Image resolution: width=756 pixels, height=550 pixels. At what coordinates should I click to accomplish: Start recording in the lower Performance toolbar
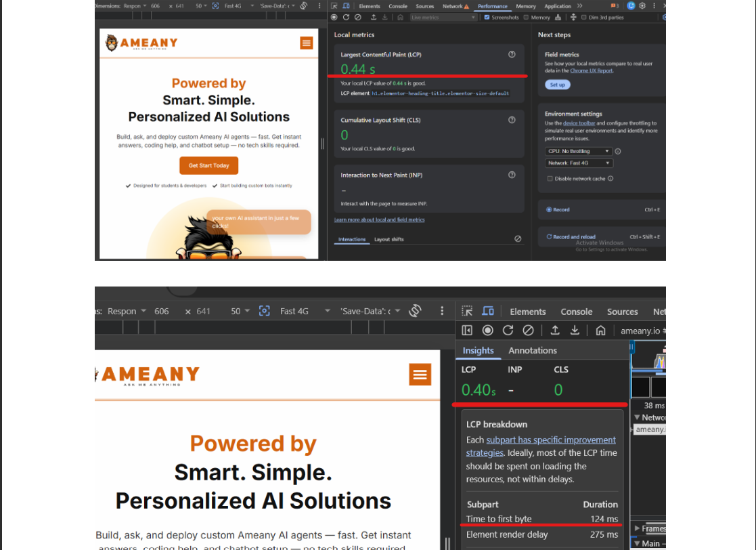pos(487,331)
